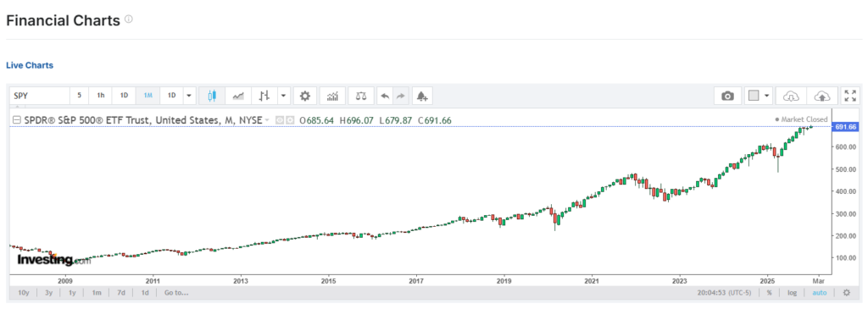Click the 500.00 price axis label
Image resolution: width=868 pixels, height=309 pixels.
(x=847, y=169)
